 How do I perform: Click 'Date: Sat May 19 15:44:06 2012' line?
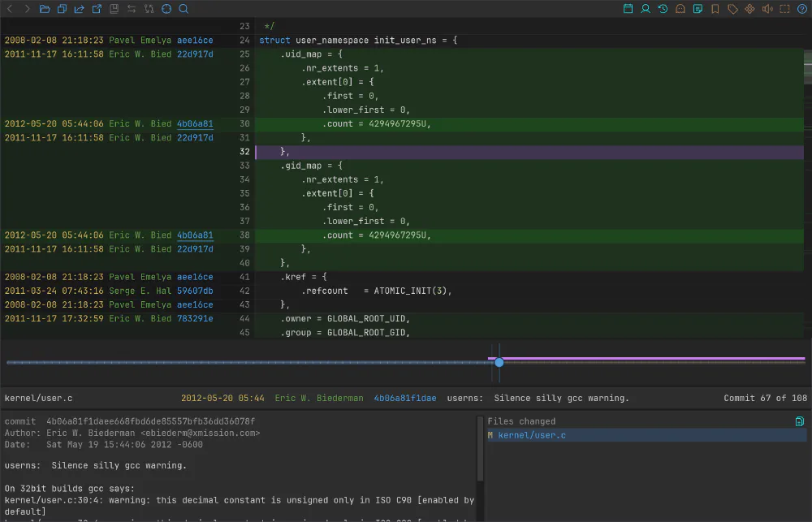[104, 444]
